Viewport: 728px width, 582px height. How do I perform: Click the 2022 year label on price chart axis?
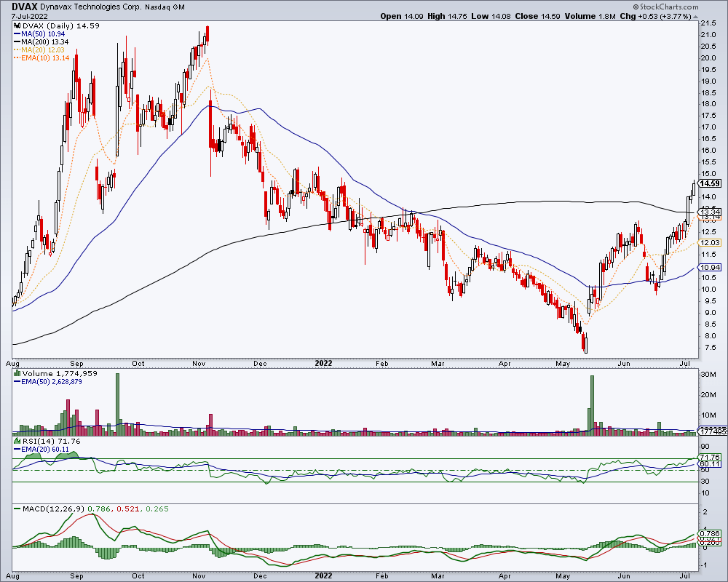323,363
